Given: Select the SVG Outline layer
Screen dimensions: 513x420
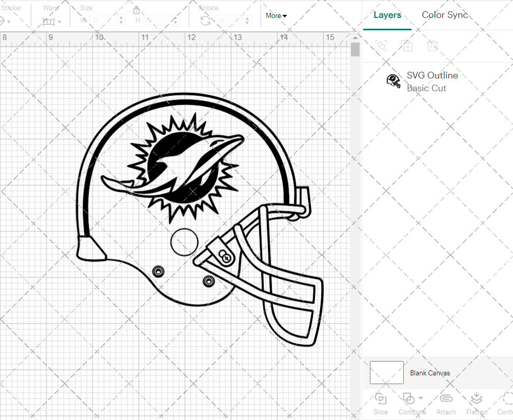Looking at the screenshot, I should pyautogui.click(x=431, y=82).
